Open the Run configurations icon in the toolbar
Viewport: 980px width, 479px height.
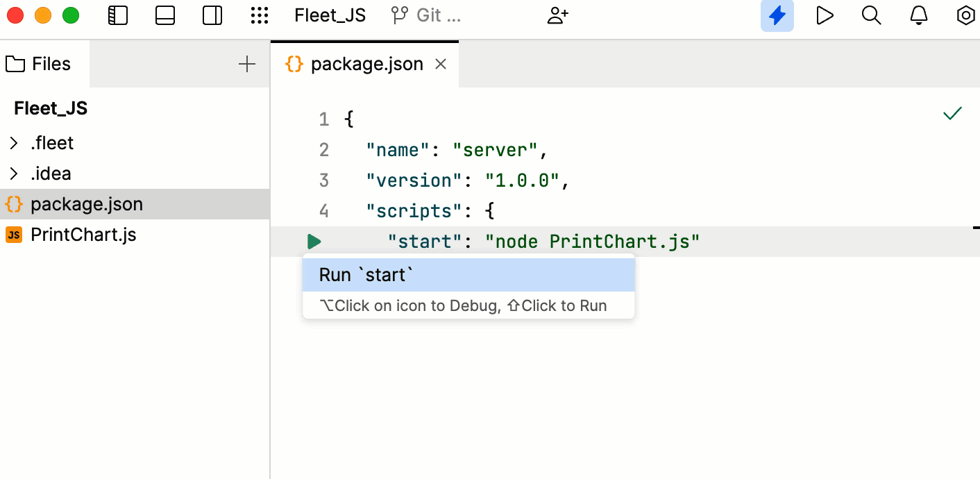(x=825, y=15)
